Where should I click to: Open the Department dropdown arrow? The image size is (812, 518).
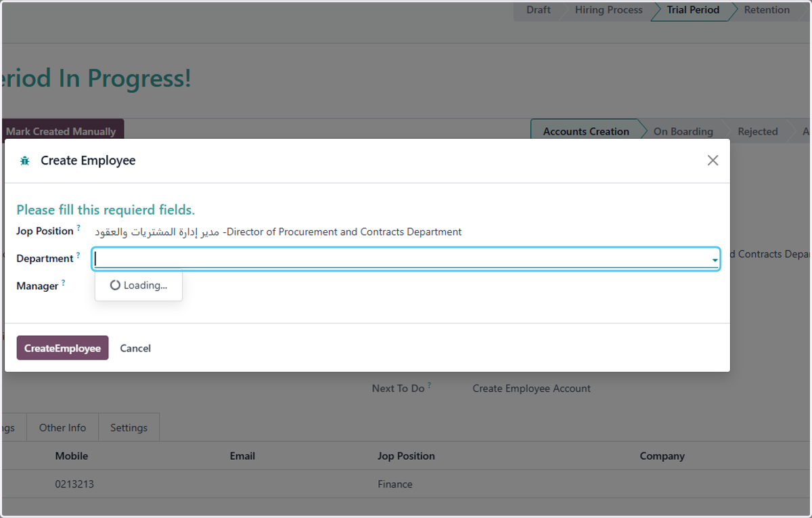tap(715, 259)
